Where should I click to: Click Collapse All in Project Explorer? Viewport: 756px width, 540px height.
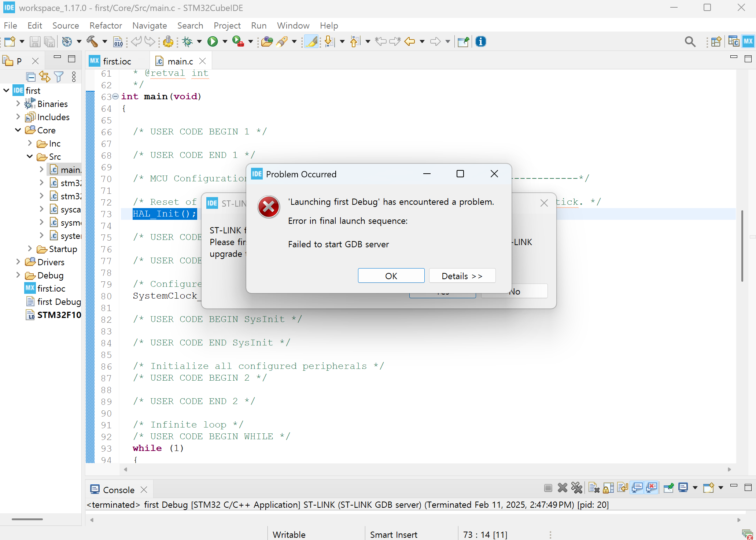click(x=31, y=77)
